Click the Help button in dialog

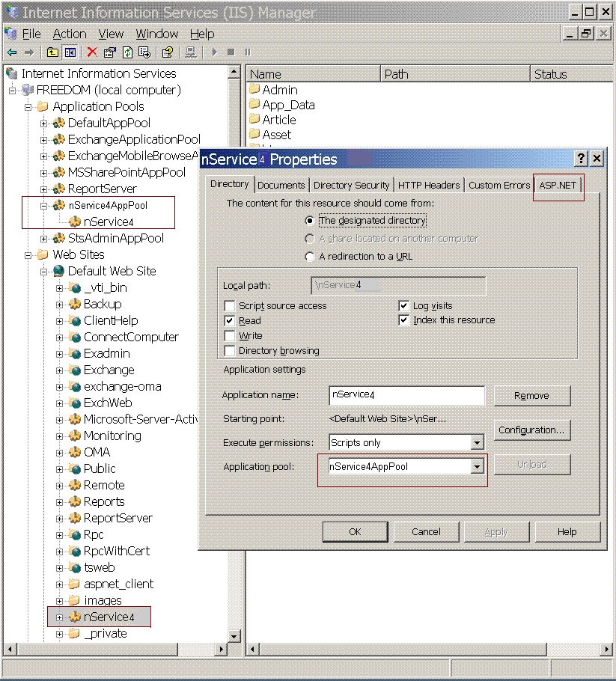click(x=567, y=531)
